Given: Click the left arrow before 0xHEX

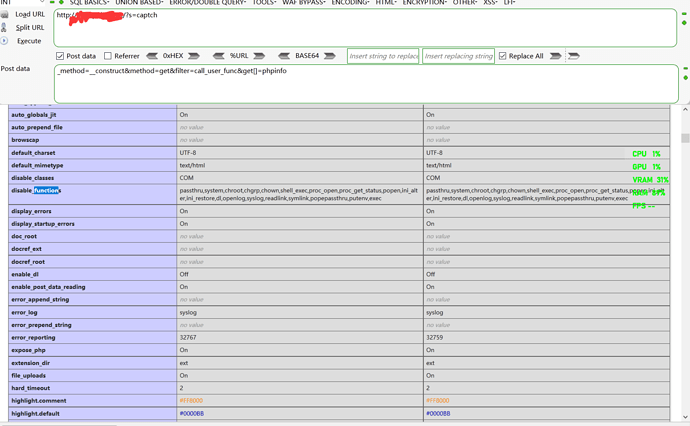Looking at the screenshot, I should 152,56.
